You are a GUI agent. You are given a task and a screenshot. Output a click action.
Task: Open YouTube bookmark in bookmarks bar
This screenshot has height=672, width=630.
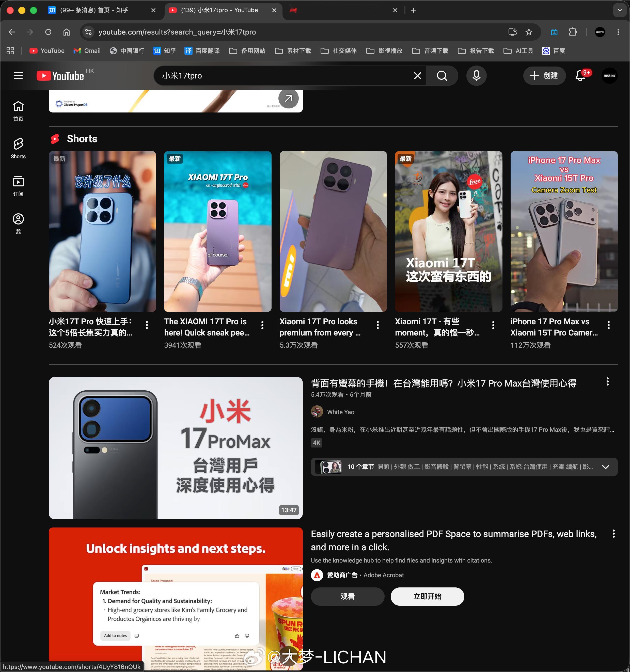tap(47, 51)
